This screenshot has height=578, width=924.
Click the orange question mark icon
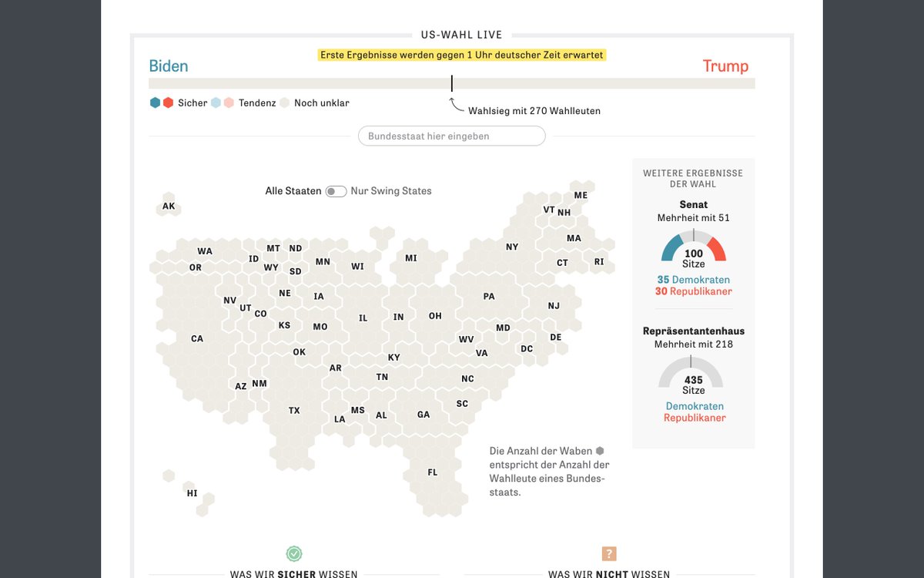(x=609, y=553)
